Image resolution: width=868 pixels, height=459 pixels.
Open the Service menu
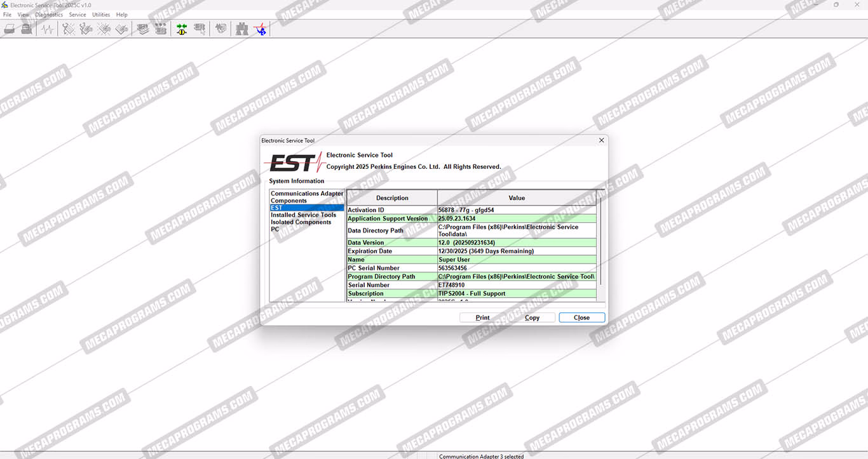tap(78, 15)
